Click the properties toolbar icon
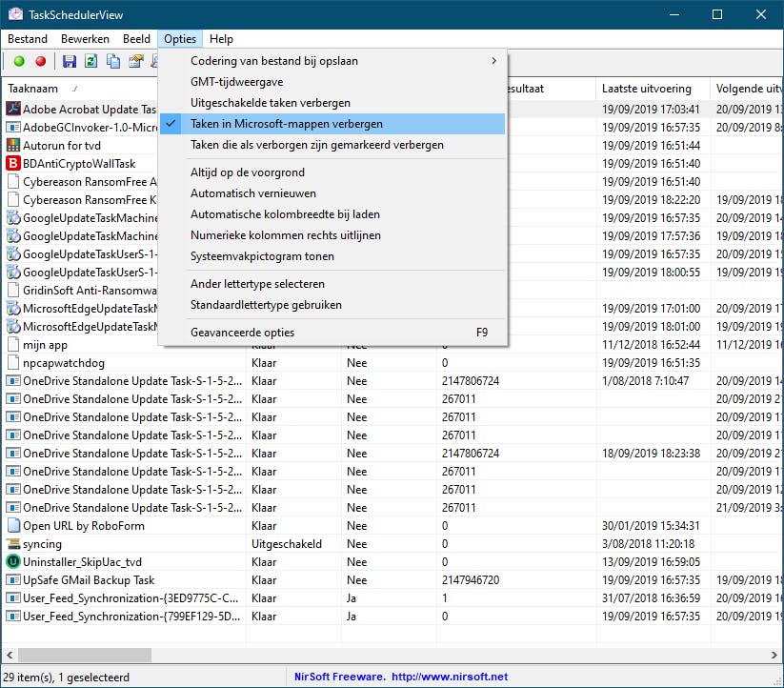The image size is (784, 688). click(x=135, y=61)
